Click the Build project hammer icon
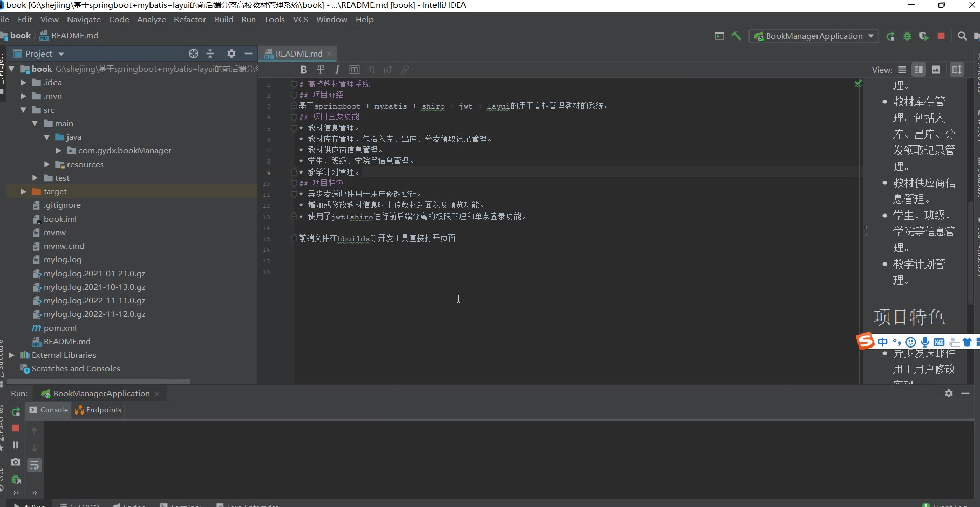The image size is (980, 507). [736, 36]
